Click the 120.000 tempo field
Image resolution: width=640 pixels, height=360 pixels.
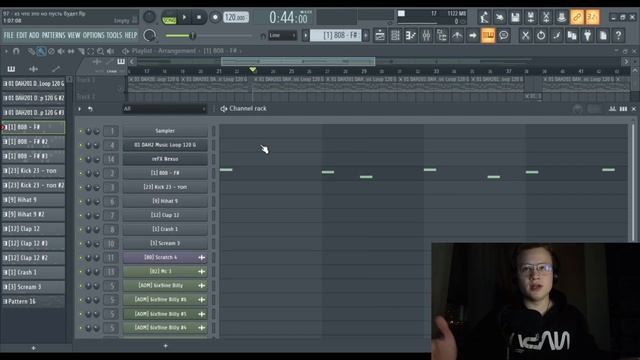click(x=236, y=18)
